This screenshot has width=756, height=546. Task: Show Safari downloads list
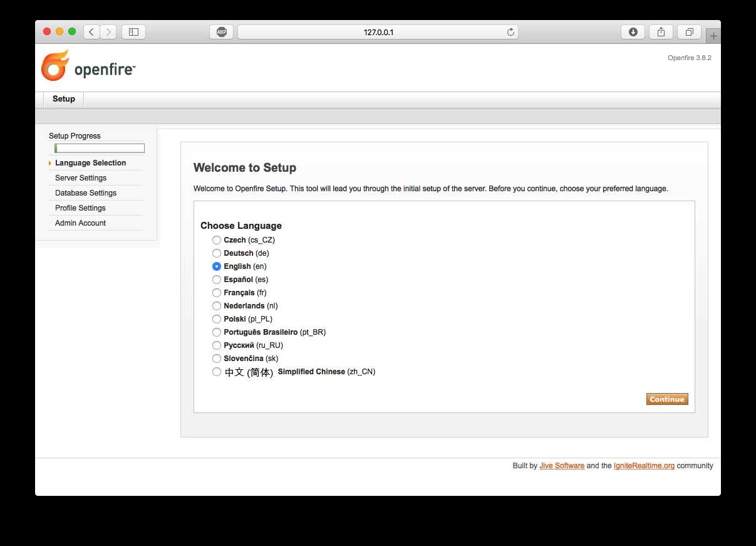click(x=633, y=32)
